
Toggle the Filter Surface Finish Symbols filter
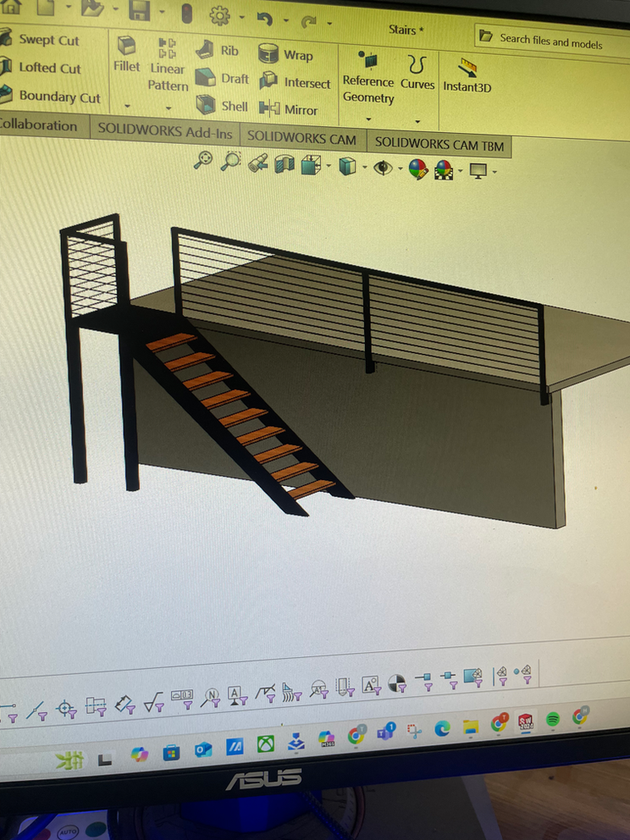pyautogui.click(x=155, y=704)
